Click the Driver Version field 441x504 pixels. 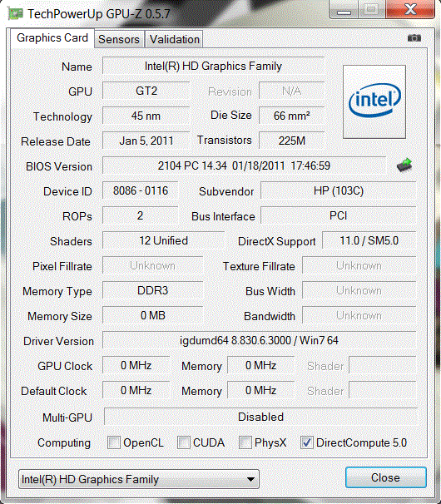[x=260, y=340]
